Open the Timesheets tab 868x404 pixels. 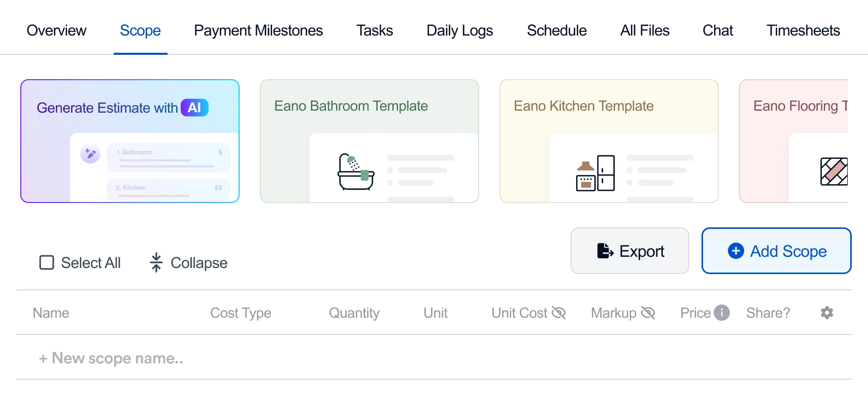pyautogui.click(x=803, y=30)
